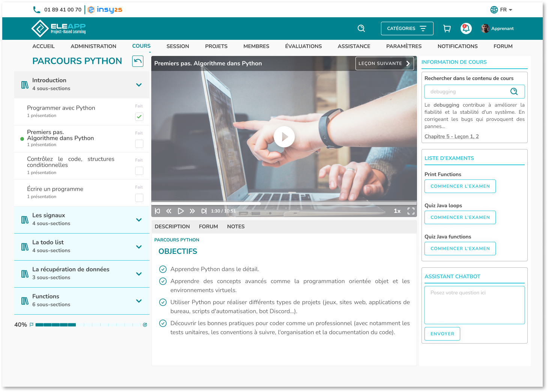Screen dimensions: 548x392
Task: Enter fullscreen video mode
Action: [x=411, y=211]
